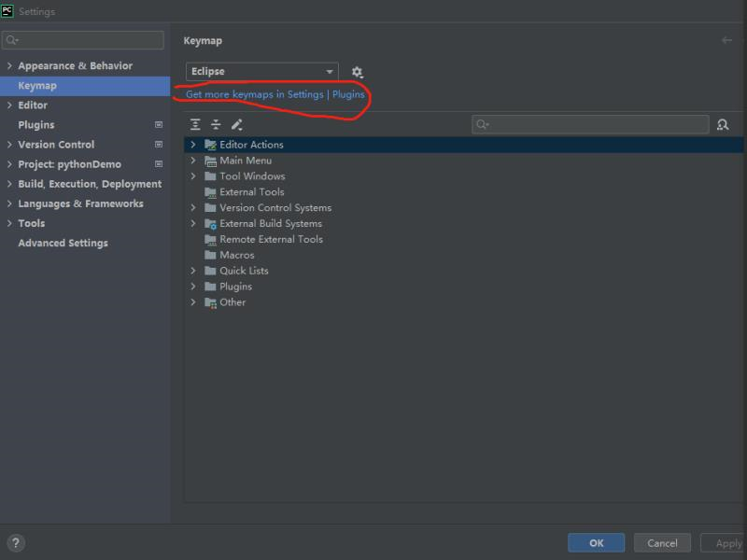Select the Edit Shortcut pencil icon
Image resolution: width=747 pixels, height=560 pixels.
(x=237, y=123)
